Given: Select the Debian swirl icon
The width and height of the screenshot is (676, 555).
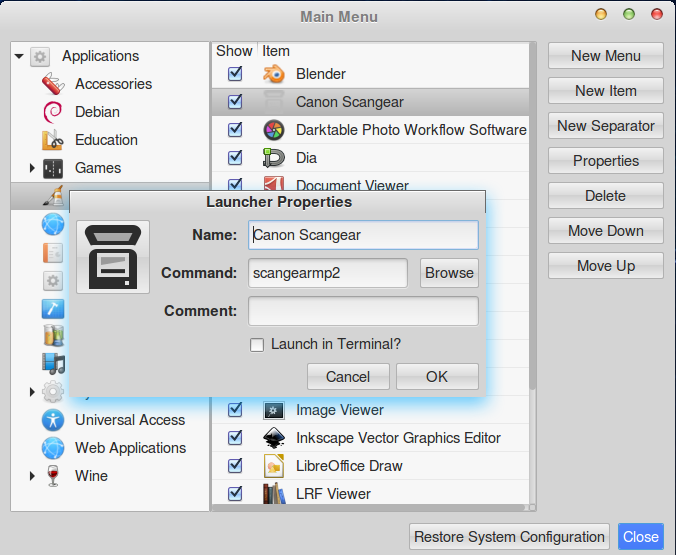Looking at the screenshot, I should [53, 112].
